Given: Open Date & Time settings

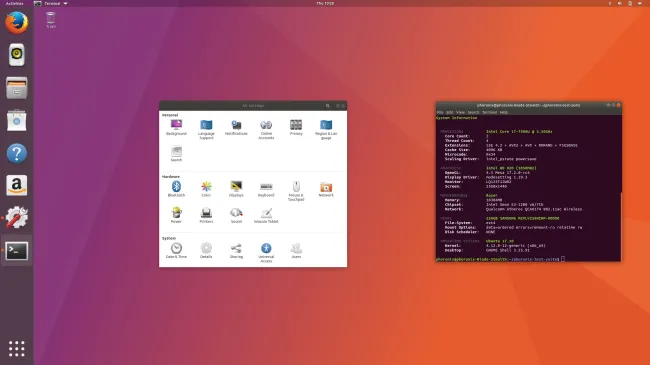Looking at the screenshot, I should click(176, 251).
